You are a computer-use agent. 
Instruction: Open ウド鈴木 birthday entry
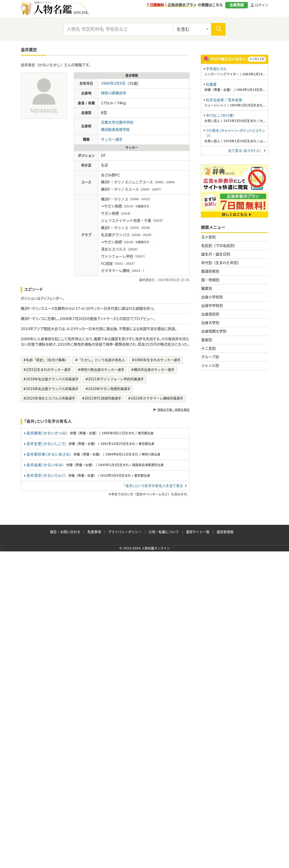pyautogui.click(x=235, y=133)
